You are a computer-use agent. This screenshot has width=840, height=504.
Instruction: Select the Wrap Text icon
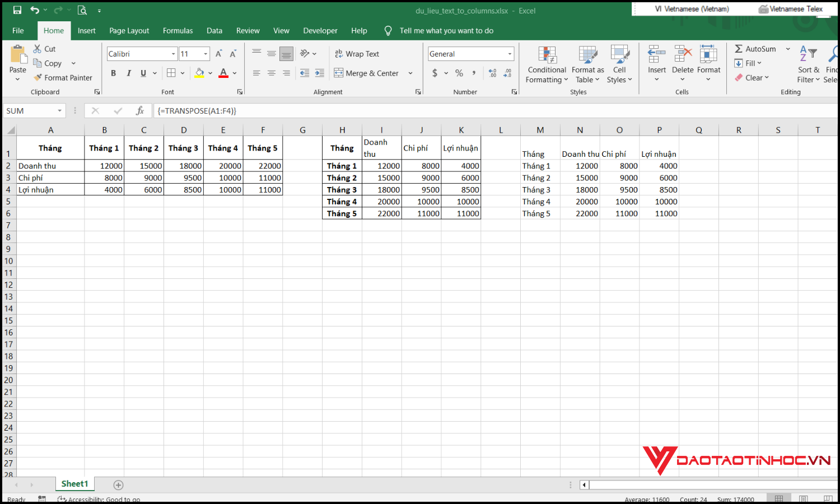(x=339, y=53)
